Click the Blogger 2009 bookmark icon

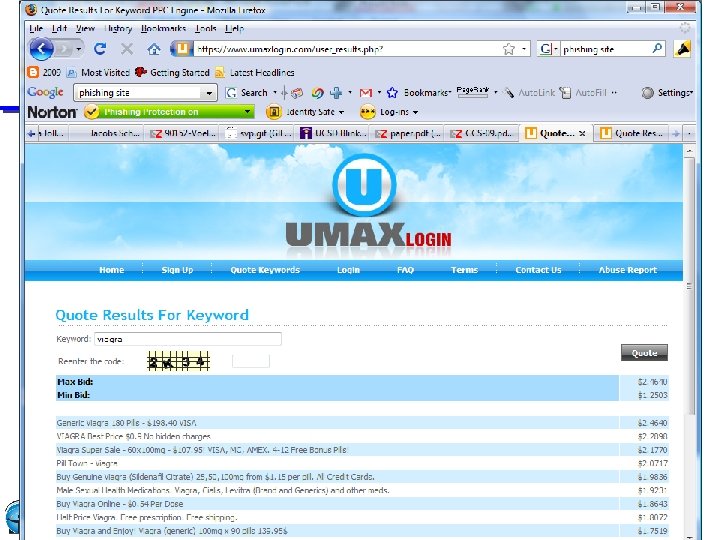coord(33,72)
